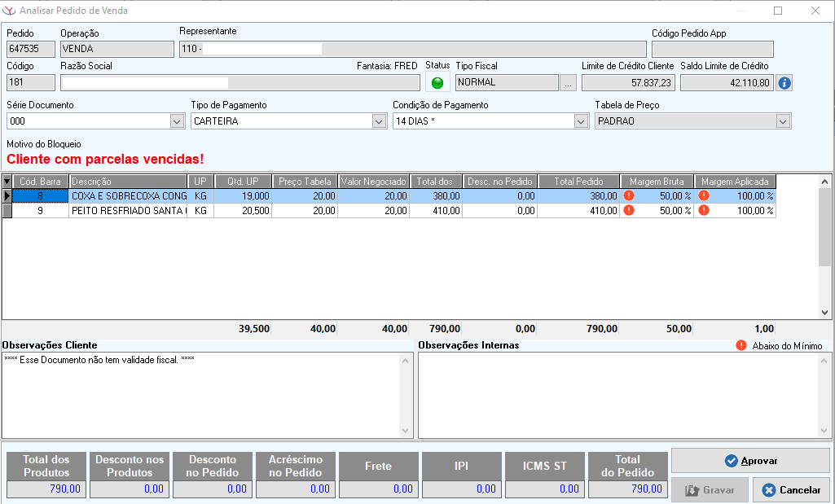Close the Analisar Pedido de Venda window
The image size is (835, 504).
[x=815, y=11]
